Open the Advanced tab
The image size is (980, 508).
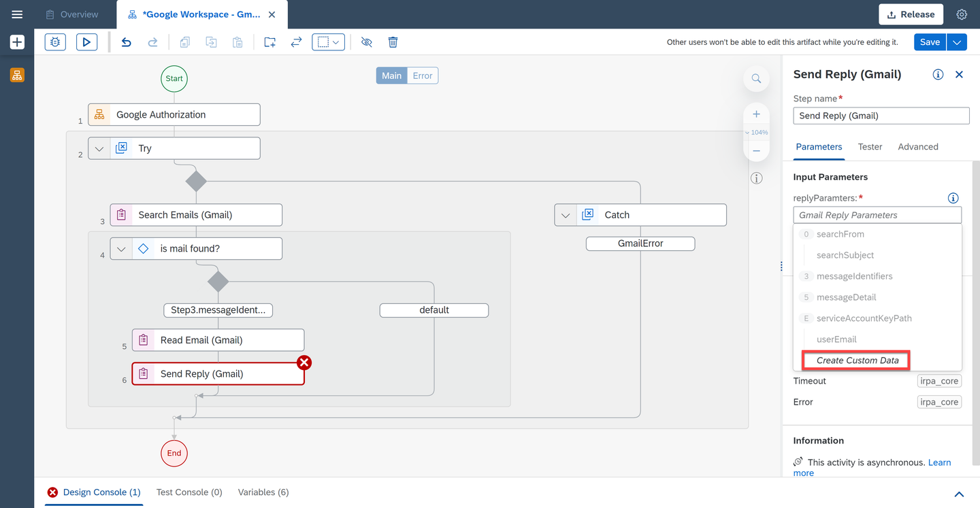coord(918,147)
